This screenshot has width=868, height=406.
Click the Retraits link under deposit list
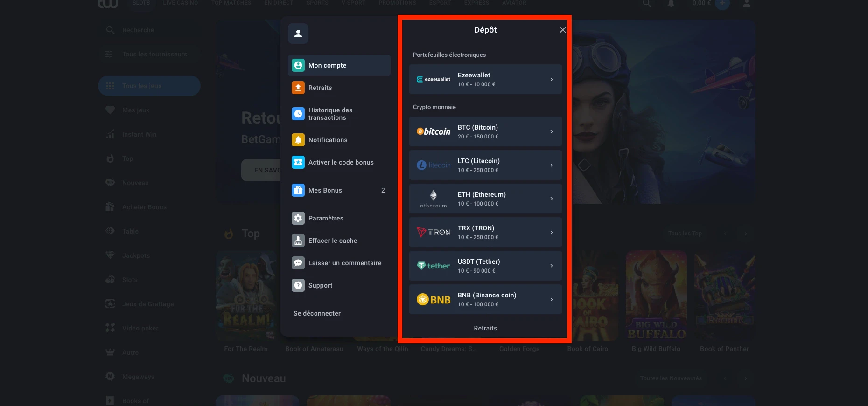point(485,328)
